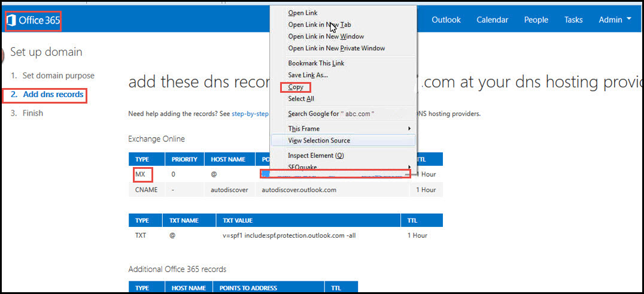This screenshot has height=294, width=644.
Task: Click 'autodiscover' host name cell
Action: (x=229, y=190)
